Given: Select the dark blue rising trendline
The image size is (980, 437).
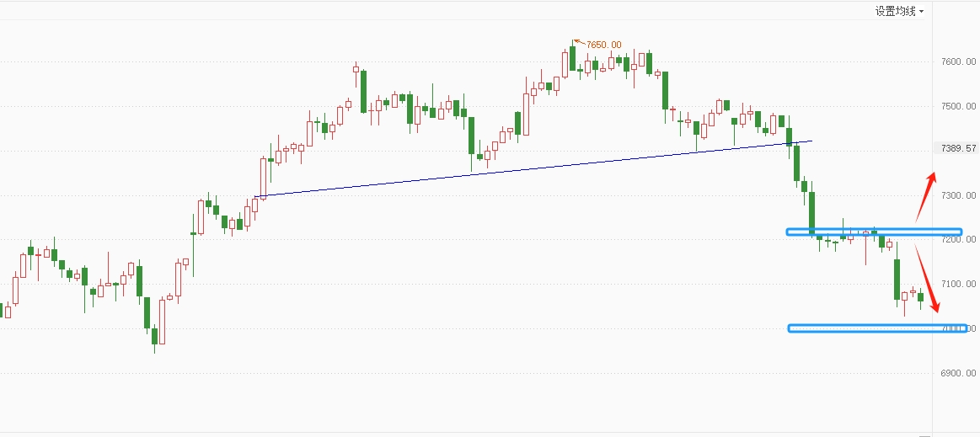Looking at the screenshot, I should click(533, 168).
